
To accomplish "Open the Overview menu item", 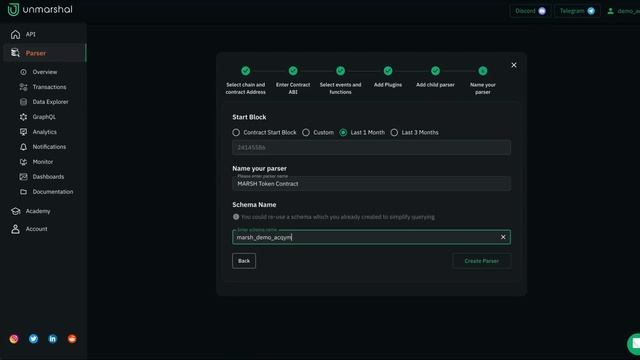I will [45, 72].
